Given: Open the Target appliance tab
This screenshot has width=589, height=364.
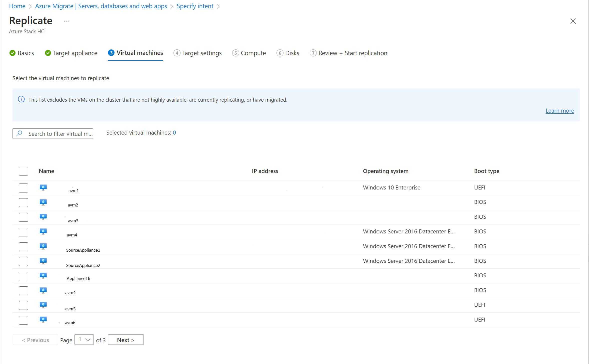Looking at the screenshot, I should coord(71,53).
